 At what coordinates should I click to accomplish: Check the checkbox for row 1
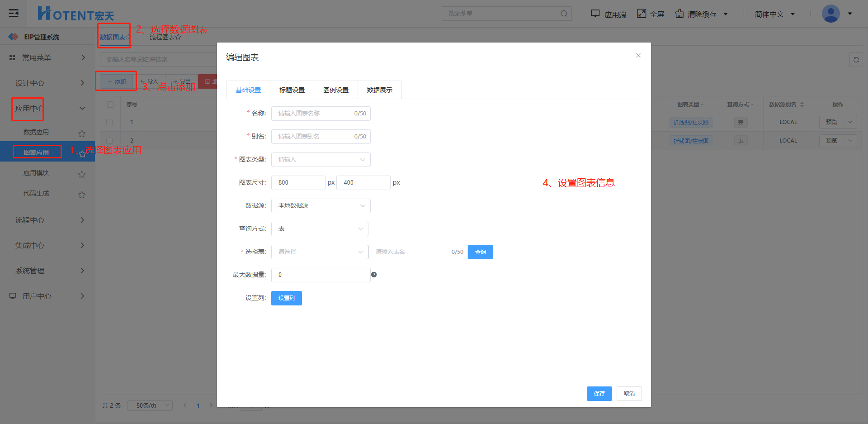109,122
